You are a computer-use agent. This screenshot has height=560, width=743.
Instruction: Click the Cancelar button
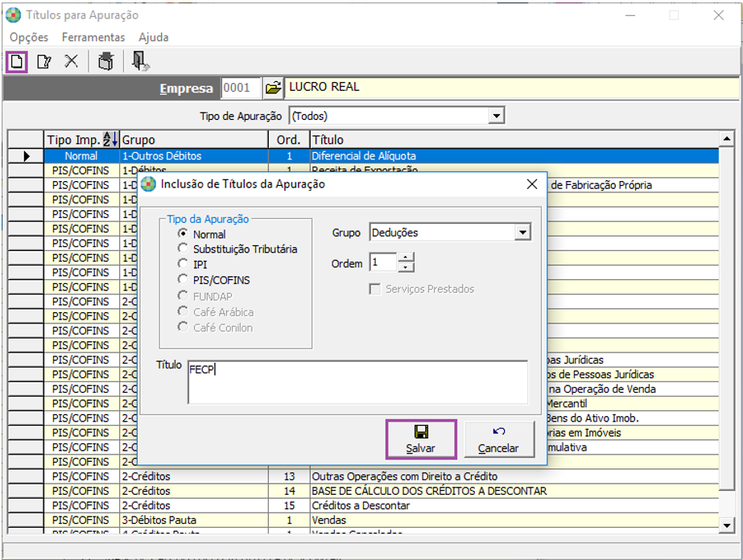point(498,439)
